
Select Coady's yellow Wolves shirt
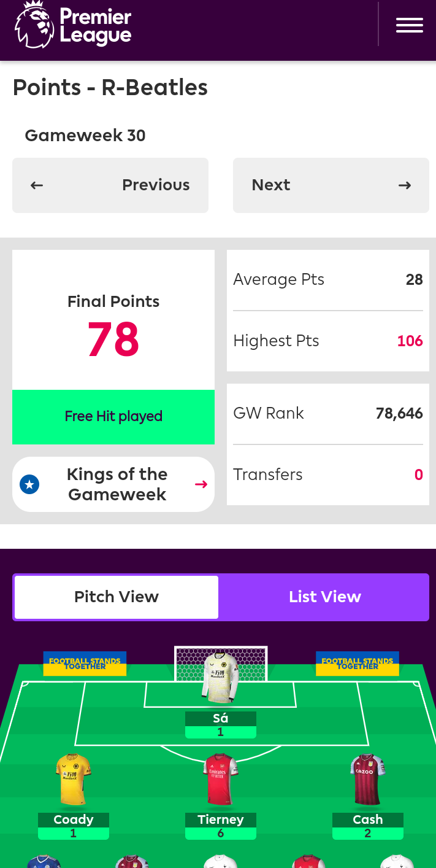click(74, 780)
